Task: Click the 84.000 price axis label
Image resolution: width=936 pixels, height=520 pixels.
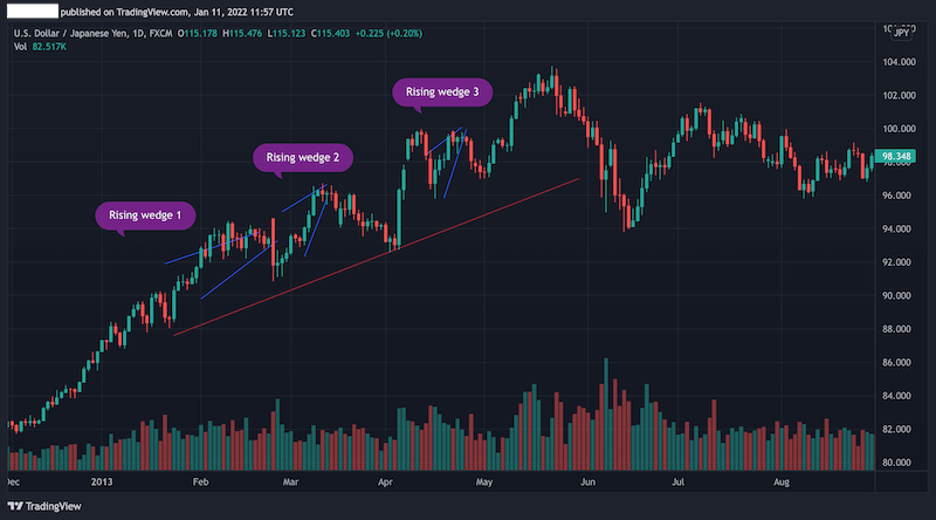Action: point(899,396)
